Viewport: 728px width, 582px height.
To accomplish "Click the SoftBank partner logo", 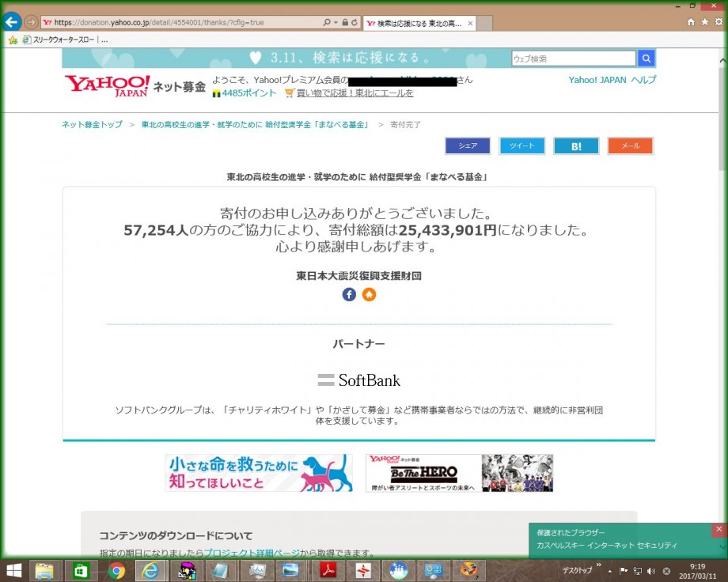I will [359, 380].
